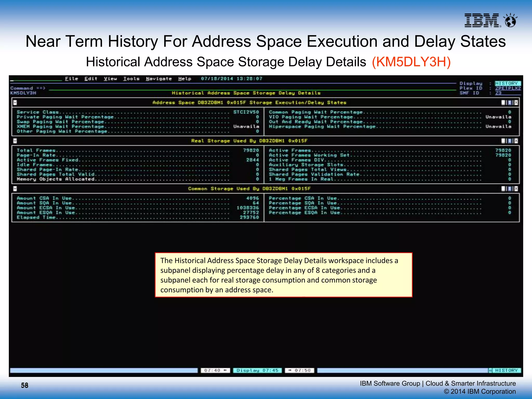
Task: Click the Total Frames value 79820
Action: pyautogui.click(x=251, y=150)
